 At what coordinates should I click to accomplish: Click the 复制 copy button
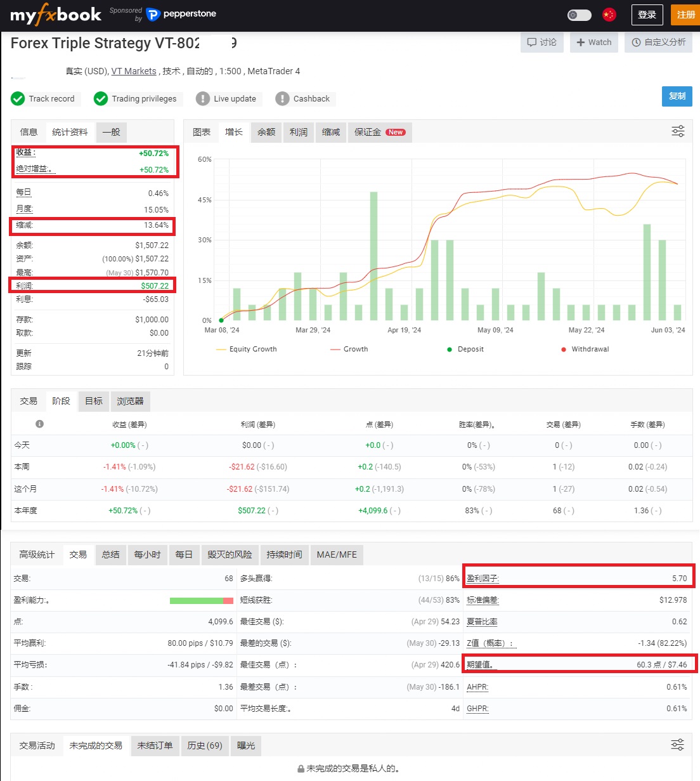pos(677,96)
